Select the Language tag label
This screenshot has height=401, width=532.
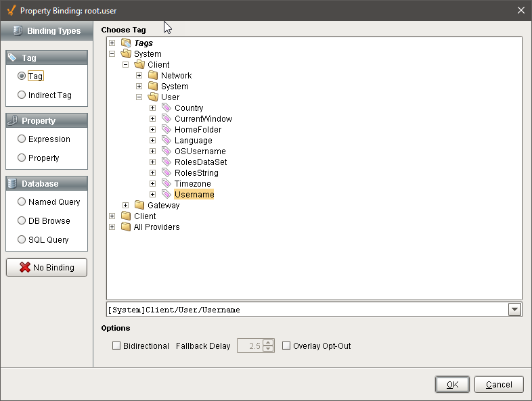[194, 141]
